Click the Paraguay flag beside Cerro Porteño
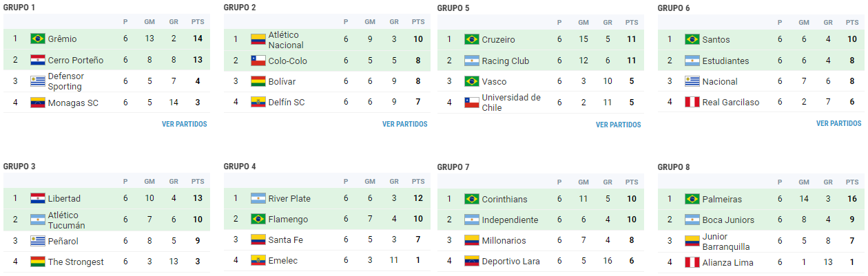Screen dimensions: 868x276 [38, 60]
